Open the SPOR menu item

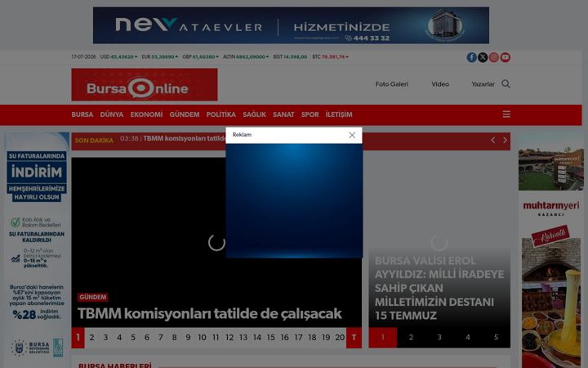(310, 114)
